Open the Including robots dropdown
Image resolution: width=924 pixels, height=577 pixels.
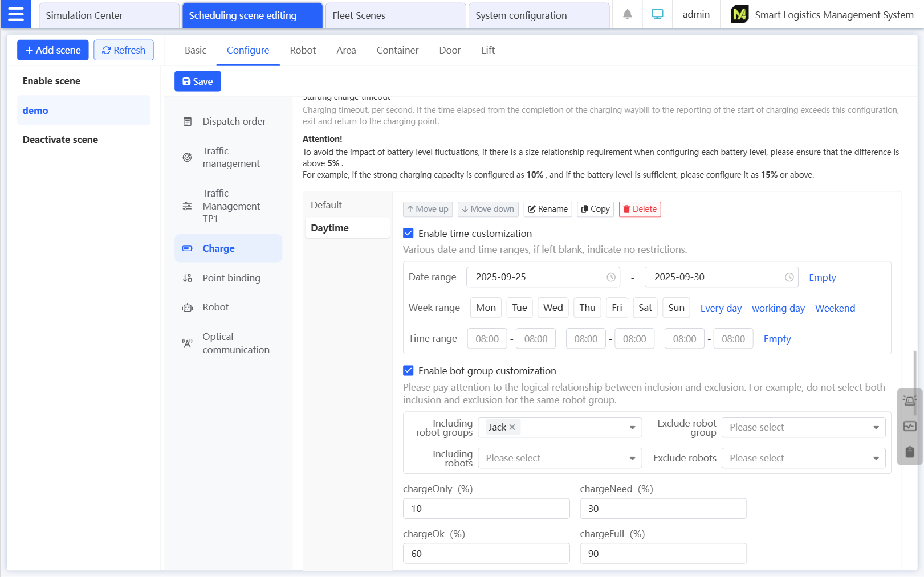(559, 458)
